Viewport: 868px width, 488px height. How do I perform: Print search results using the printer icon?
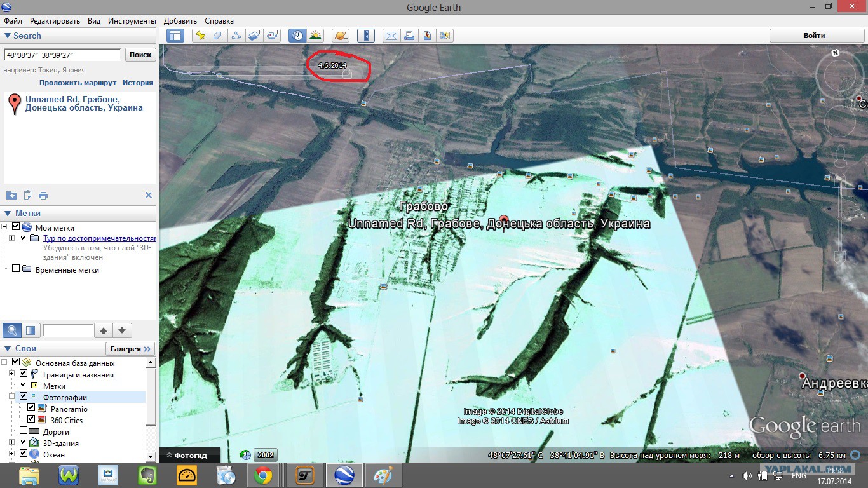pos(43,195)
